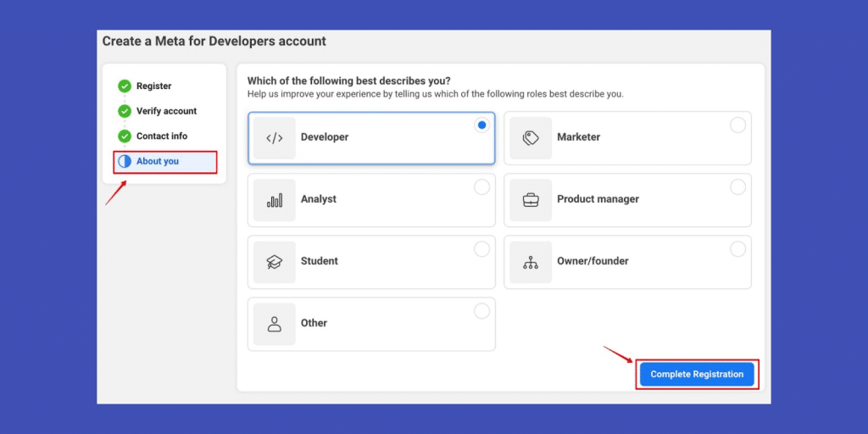Image resolution: width=868 pixels, height=434 pixels.
Task: Click the Other person icon
Action: point(275,325)
